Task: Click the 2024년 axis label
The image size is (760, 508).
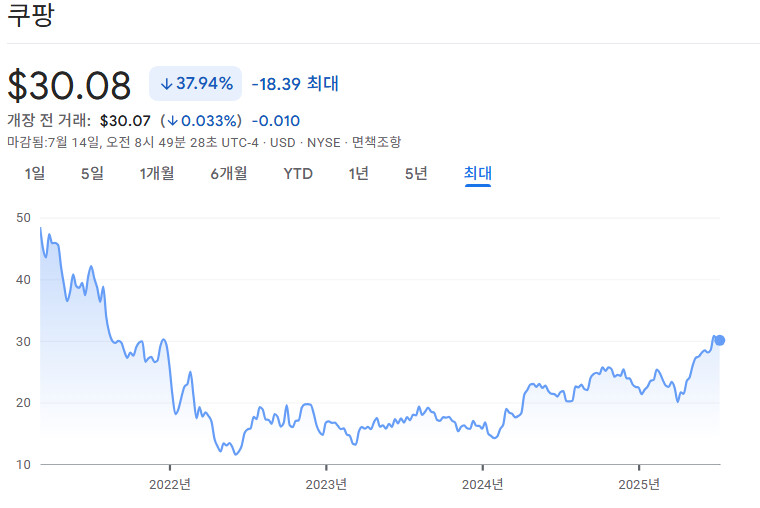Action: coord(483,484)
